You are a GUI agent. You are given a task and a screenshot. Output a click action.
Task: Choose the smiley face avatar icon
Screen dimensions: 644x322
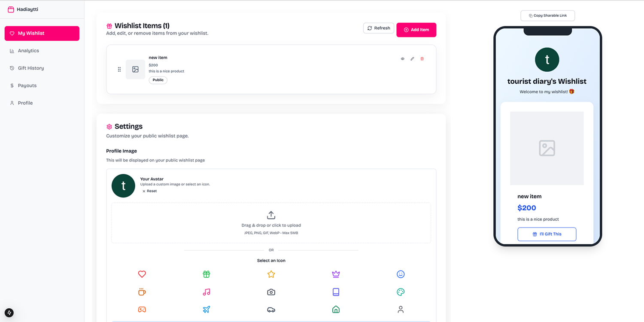click(400, 274)
